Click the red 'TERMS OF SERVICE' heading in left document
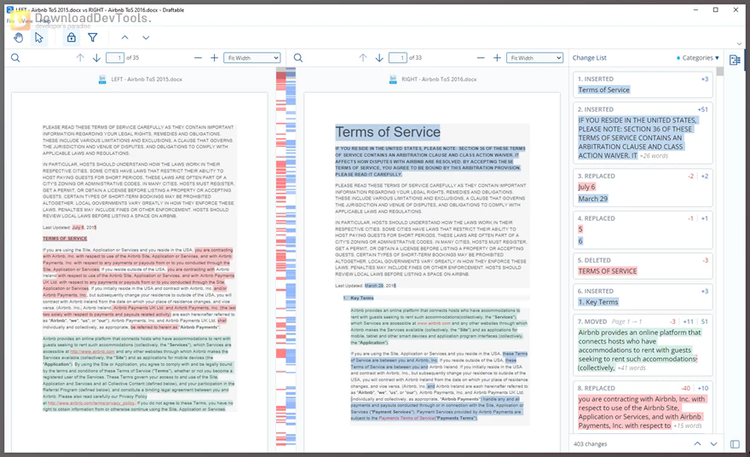 point(65,238)
